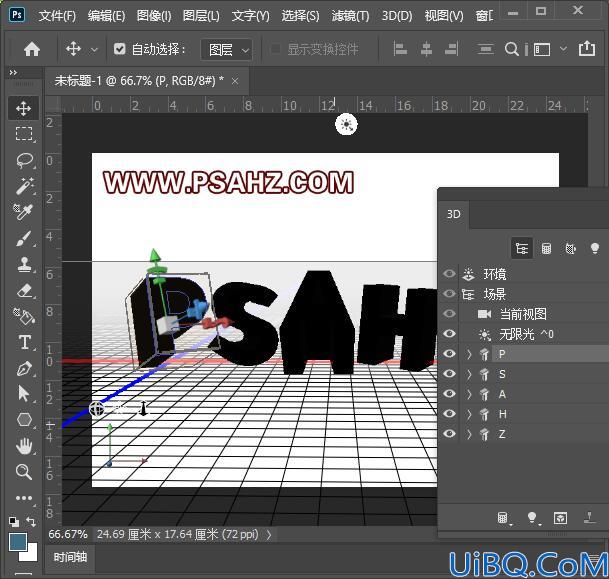Screen dimensions: 609x579
Task: Filter 3D panel by whole scene
Action: [x=522, y=248]
